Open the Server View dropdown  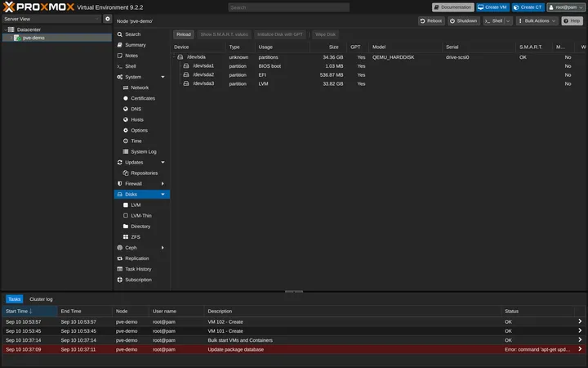51,19
